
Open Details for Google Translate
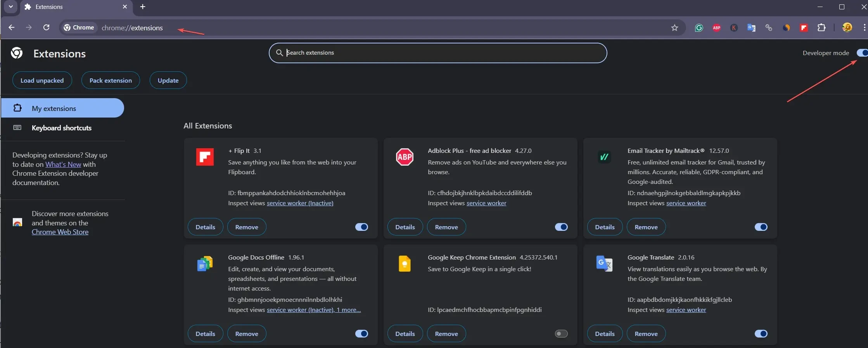coord(605,334)
